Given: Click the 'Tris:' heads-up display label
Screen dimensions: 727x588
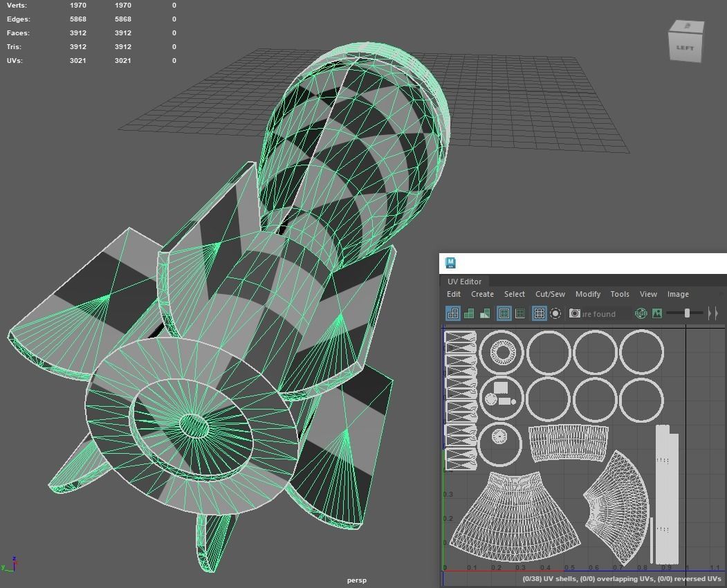Looking at the screenshot, I should pos(14,47).
